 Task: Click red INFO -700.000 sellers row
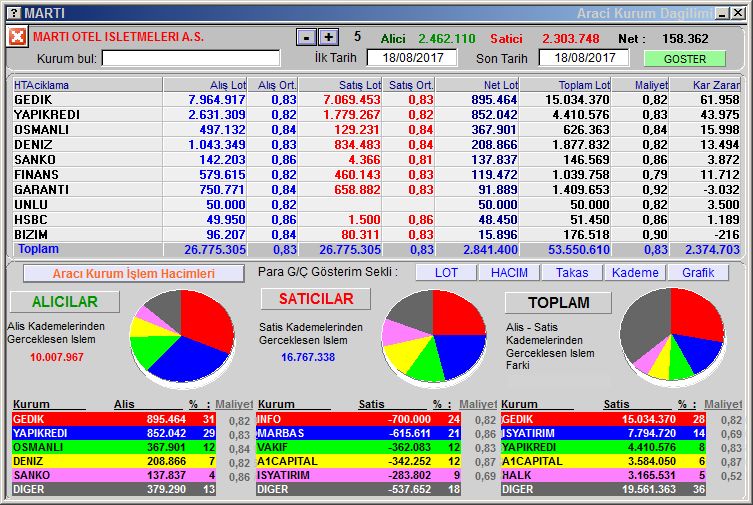pos(359,419)
